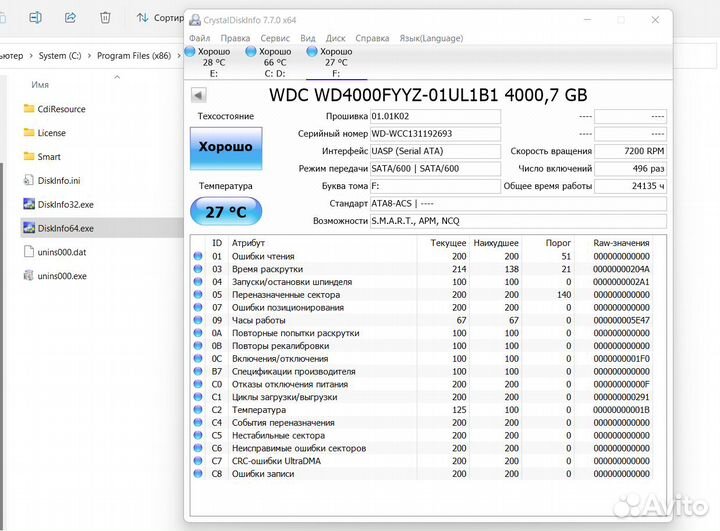This screenshot has width=720, height=531.
Task: Click the DiskInfo.ini file icon
Action: click(28, 180)
